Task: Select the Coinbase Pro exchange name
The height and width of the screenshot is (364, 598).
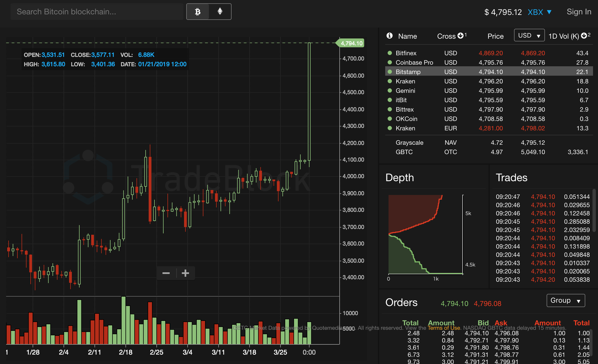Action: click(414, 62)
